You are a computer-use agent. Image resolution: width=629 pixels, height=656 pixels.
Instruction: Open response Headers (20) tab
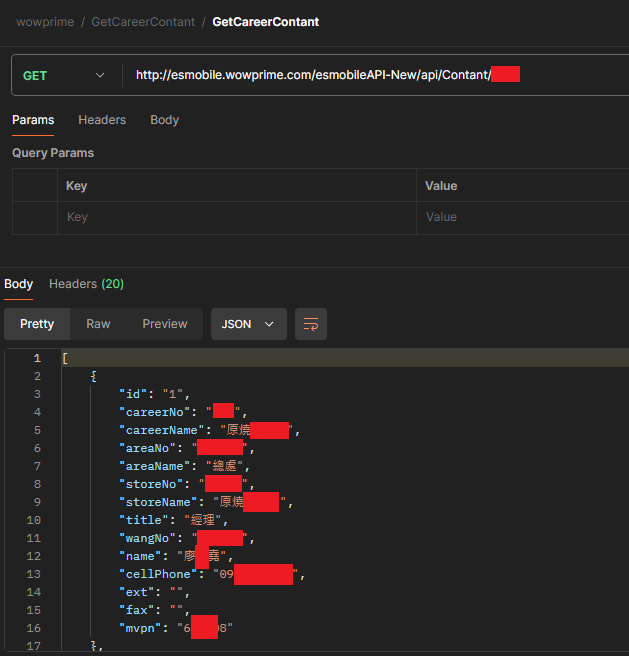coord(86,284)
